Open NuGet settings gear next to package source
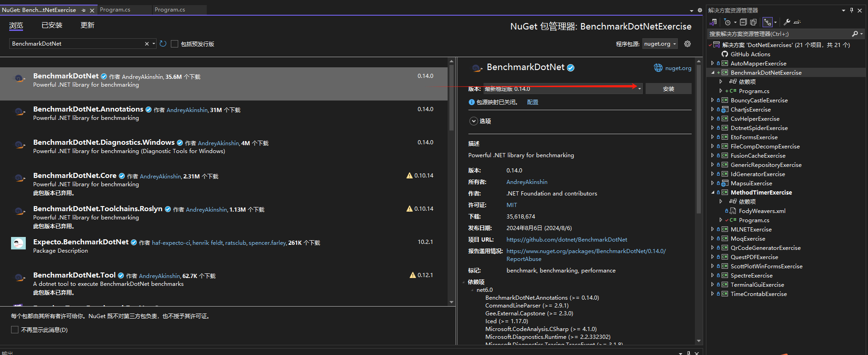 [687, 44]
